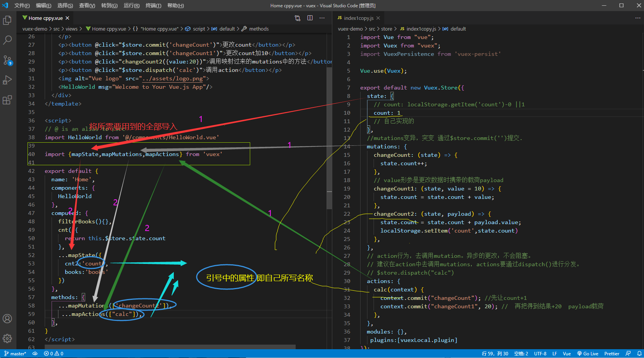
Task: Open the 转到(G) menu
Action: click(x=109, y=5)
